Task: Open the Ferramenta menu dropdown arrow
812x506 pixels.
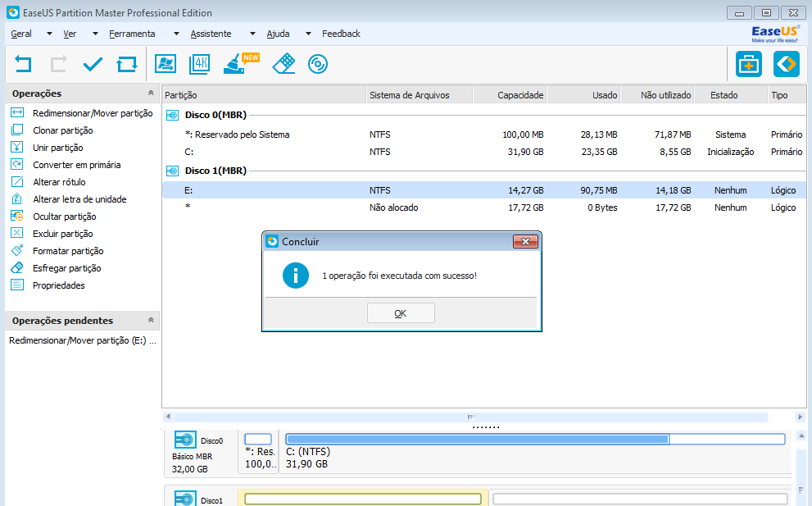Action: pyautogui.click(x=177, y=34)
